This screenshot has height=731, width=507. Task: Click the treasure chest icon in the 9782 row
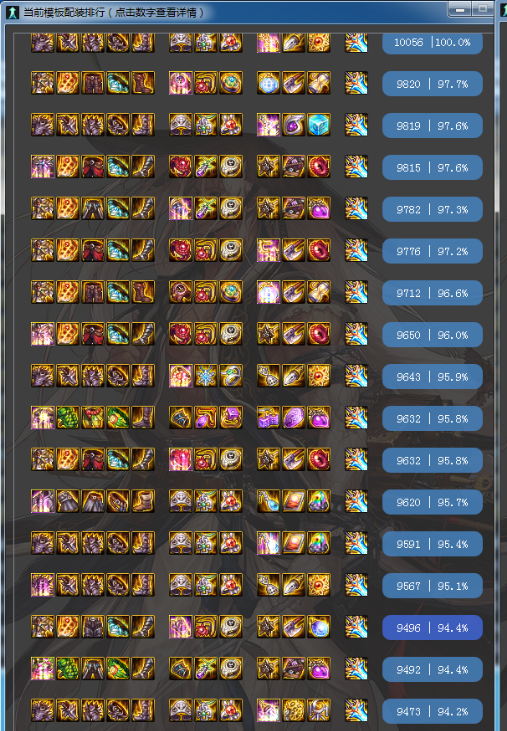pyautogui.click(x=294, y=208)
